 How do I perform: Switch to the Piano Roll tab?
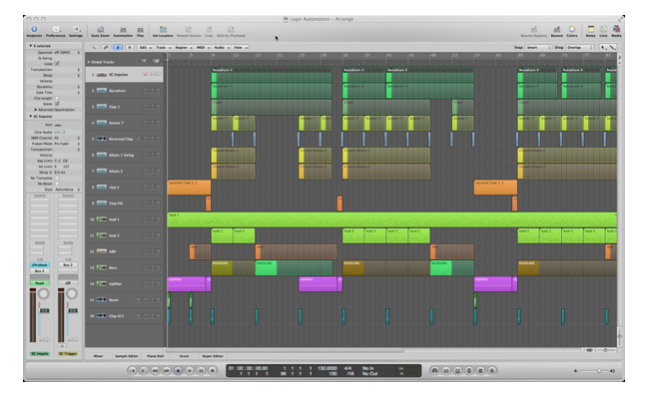coord(155,356)
